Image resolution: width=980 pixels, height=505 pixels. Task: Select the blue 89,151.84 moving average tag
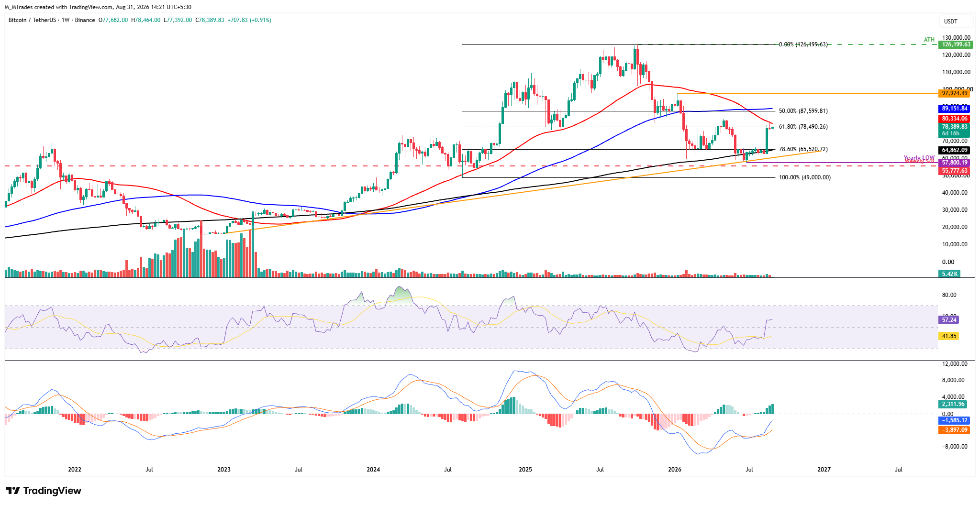[955, 109]
